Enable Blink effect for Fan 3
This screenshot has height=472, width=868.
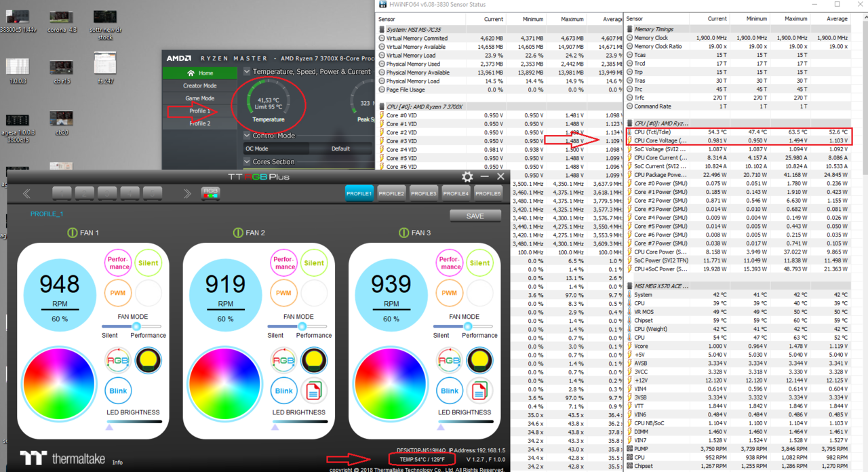(x=450, y=391)
